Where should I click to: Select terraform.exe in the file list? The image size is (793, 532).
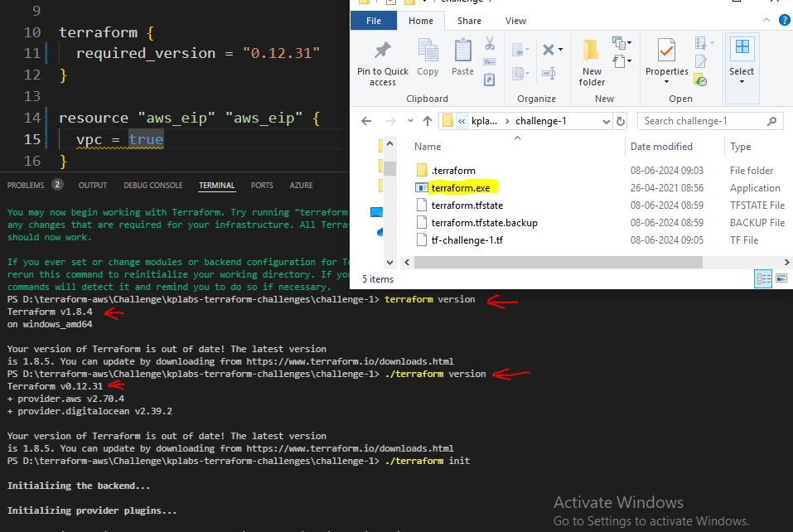pos(461,188)
